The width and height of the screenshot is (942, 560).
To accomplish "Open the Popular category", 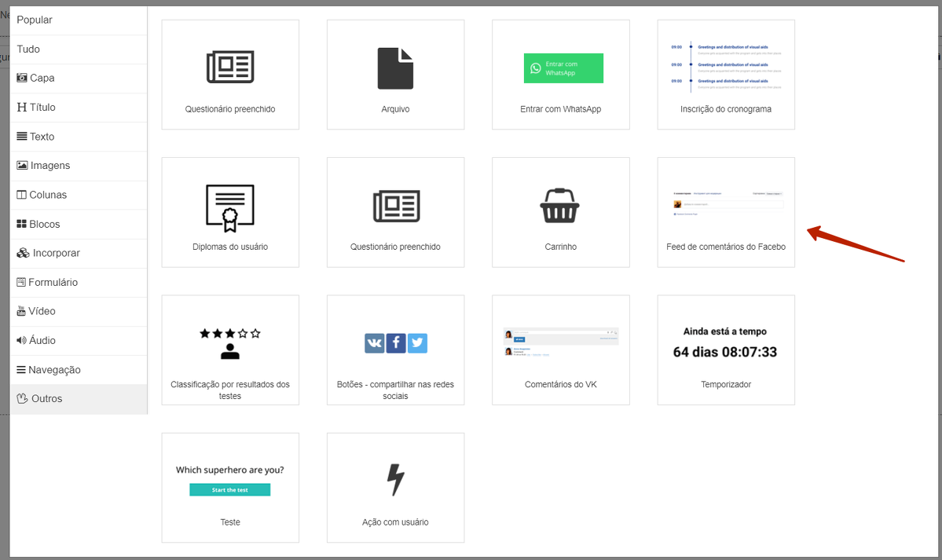I will tap(35, 20).
